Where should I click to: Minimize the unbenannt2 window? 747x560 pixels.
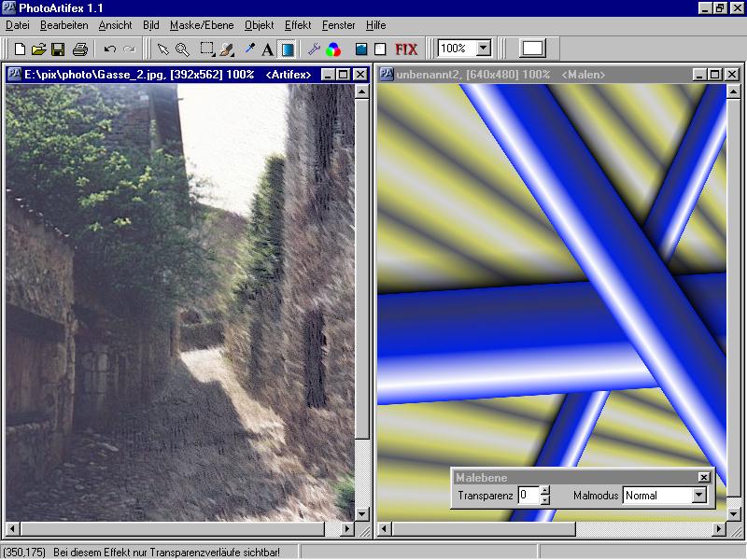[x=699, y=75]
